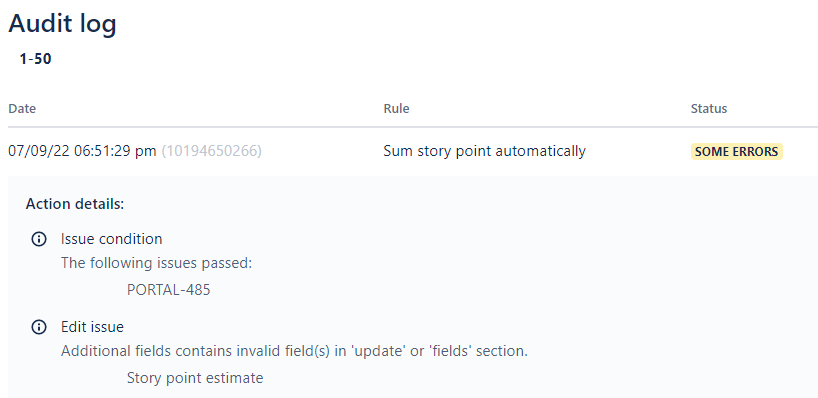Click the 1-50 pagination range
The height and width of the screenshot is (398, 818).
[35, 59]
